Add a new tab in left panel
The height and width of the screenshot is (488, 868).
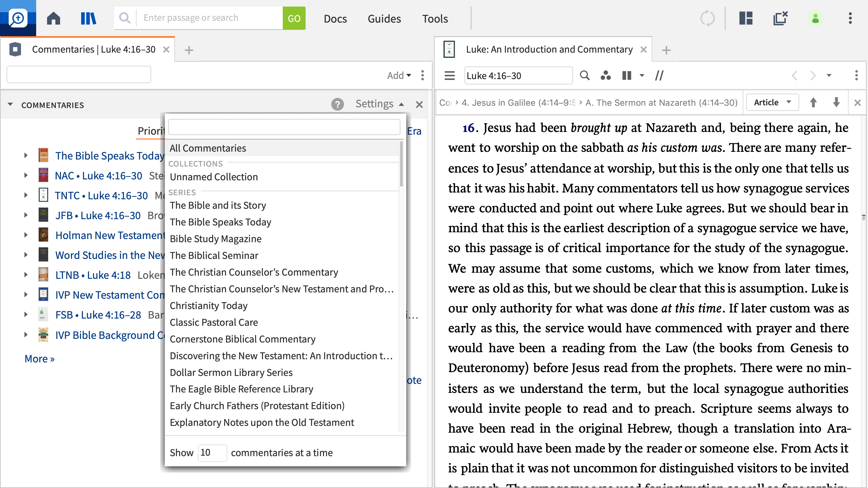(189, 50)
